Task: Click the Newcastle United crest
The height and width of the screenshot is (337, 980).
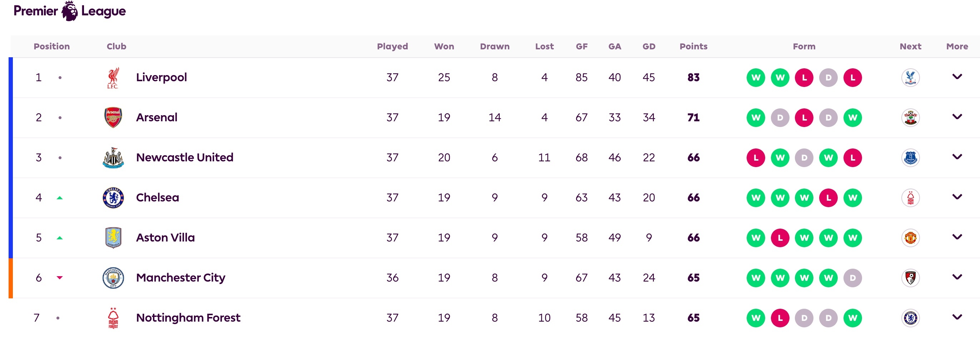Action: (113, 158)
